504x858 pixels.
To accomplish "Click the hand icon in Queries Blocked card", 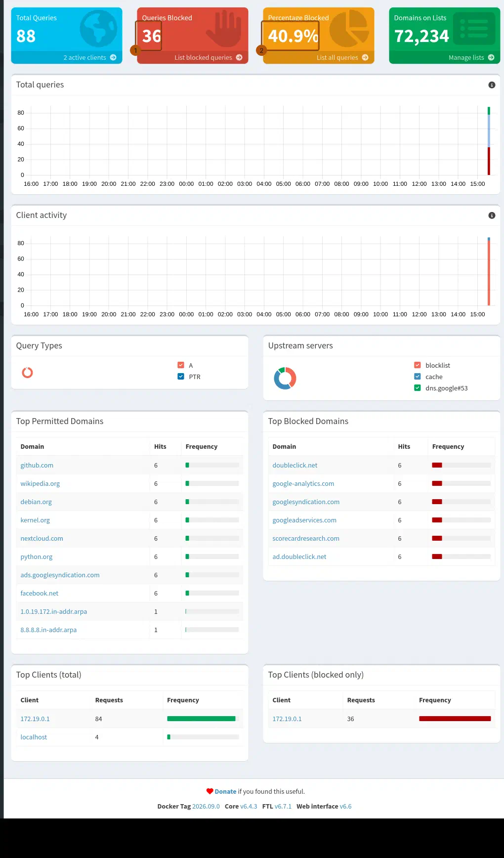I will coord(224,29).
